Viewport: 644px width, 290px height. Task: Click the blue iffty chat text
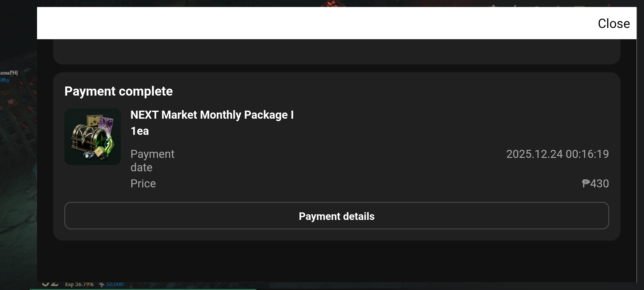coord(5,80)
